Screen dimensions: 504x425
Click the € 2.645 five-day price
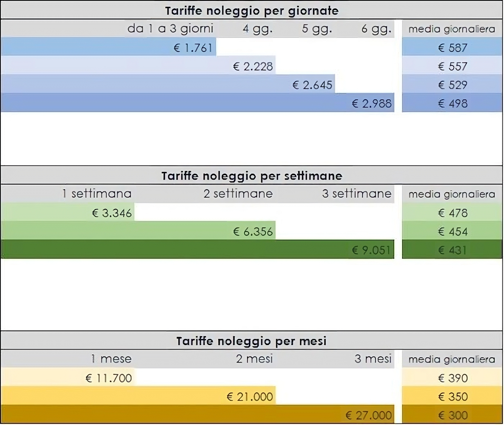(x=312, y=85)
